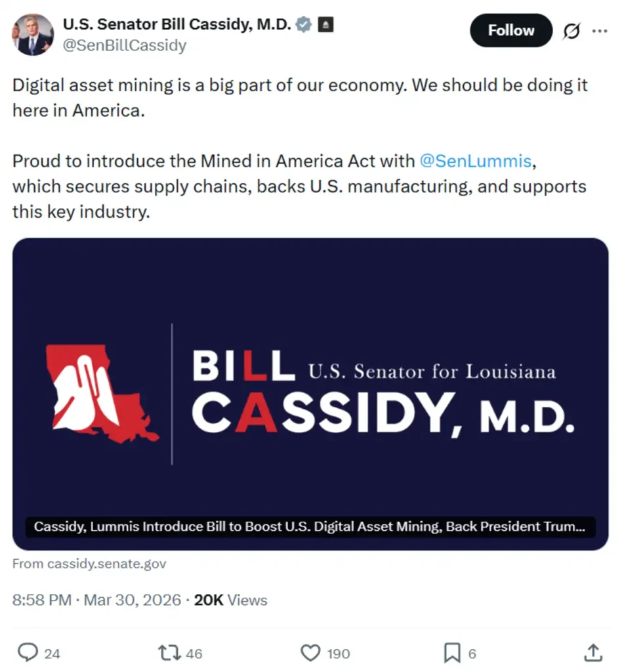Click the blue verified checkmark badge
This screenshot has width=622, height=672.
(x=302, y=24)
